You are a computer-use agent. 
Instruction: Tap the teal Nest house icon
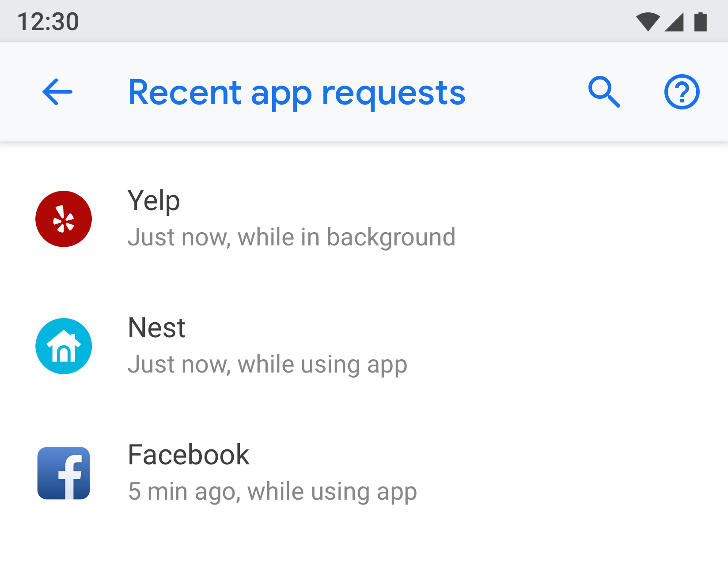pyautogui.click(x=64, y=346)
